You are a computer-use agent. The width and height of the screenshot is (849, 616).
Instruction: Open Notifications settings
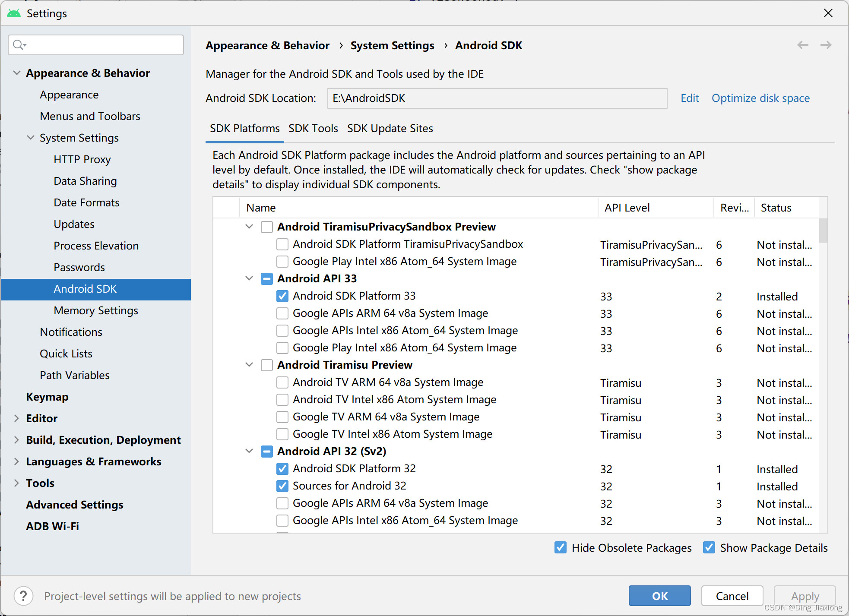71,332
